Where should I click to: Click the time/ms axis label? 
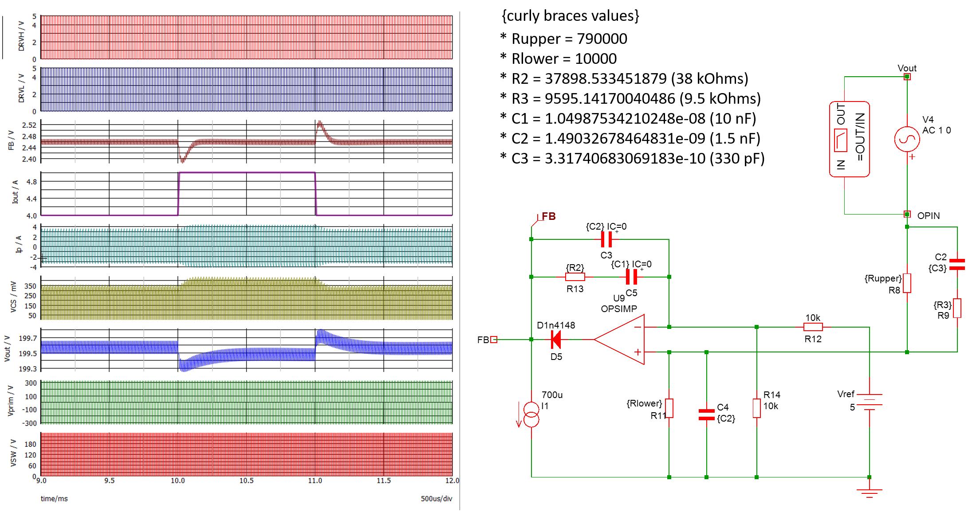pos(54,499)
